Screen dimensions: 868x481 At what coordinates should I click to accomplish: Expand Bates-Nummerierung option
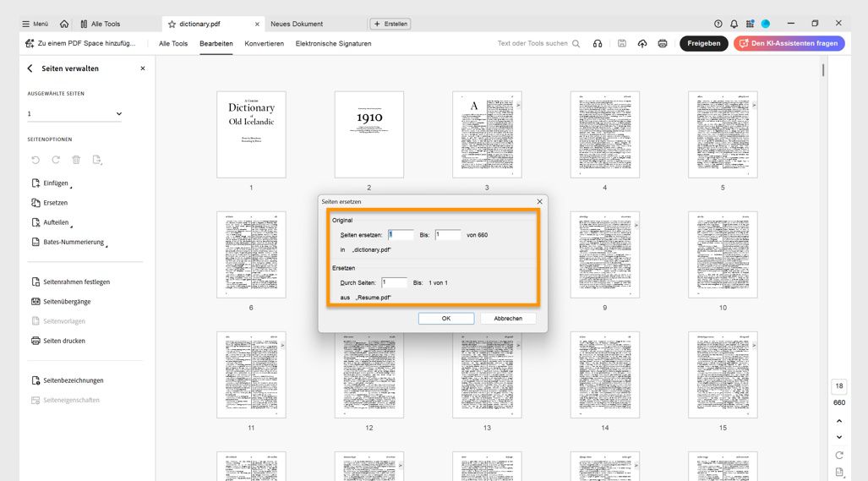click(x=69, y=243)
